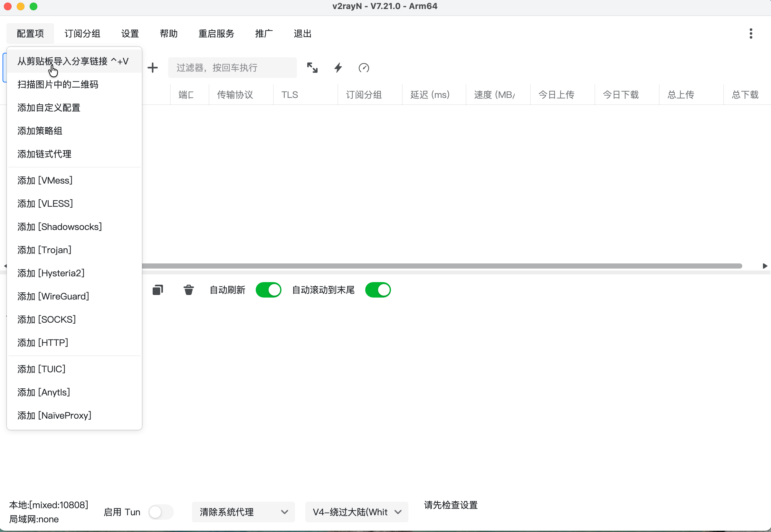Open the 设置 menu
The height and width of the screenshot is (532, 771).
pyautogui.click(x=130, y=33)
